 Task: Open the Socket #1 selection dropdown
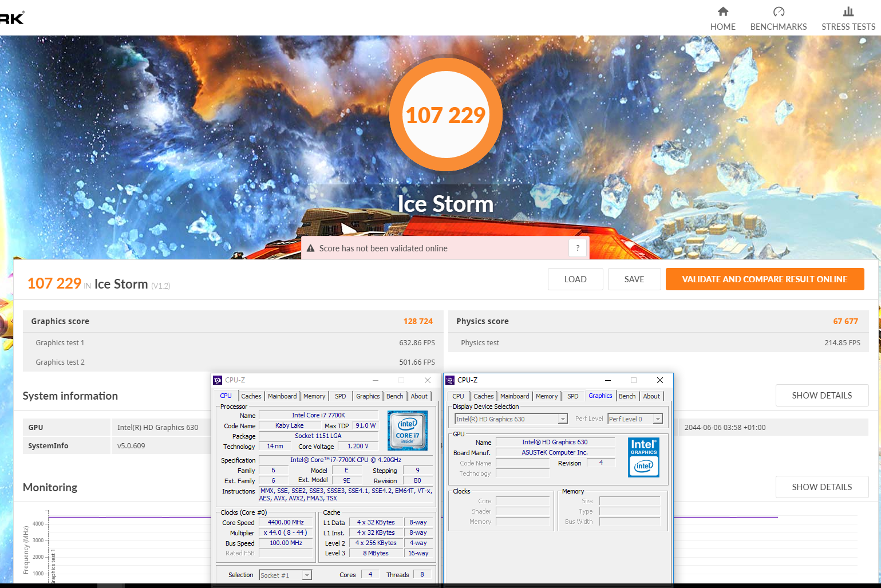coord(286,575)
